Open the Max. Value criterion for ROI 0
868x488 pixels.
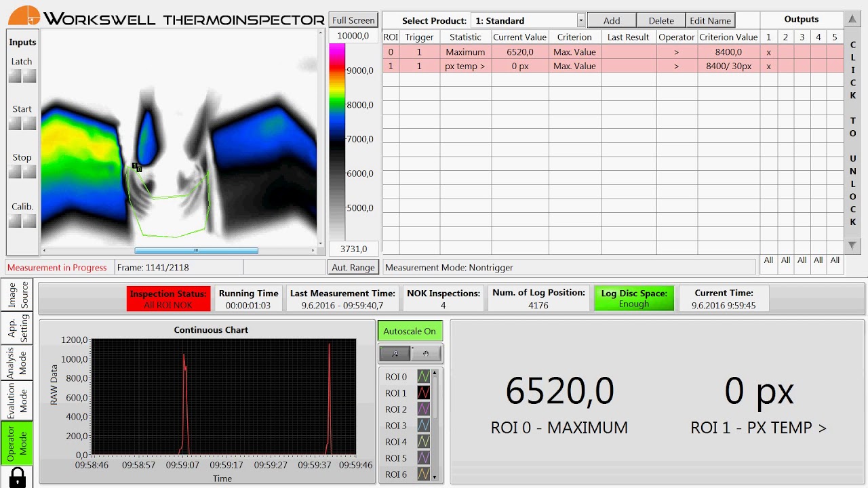coord(574,52)
